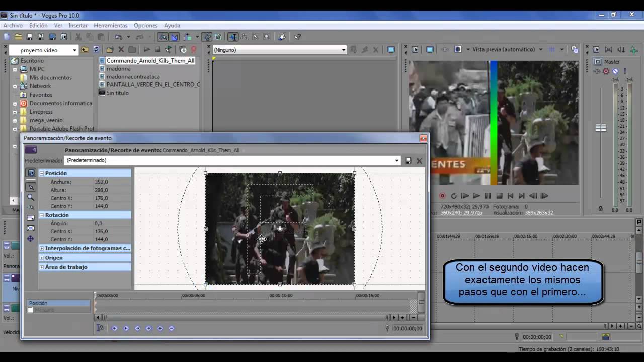
Task: Click the Master mute circle icon
Action: (x=615, y=71)
